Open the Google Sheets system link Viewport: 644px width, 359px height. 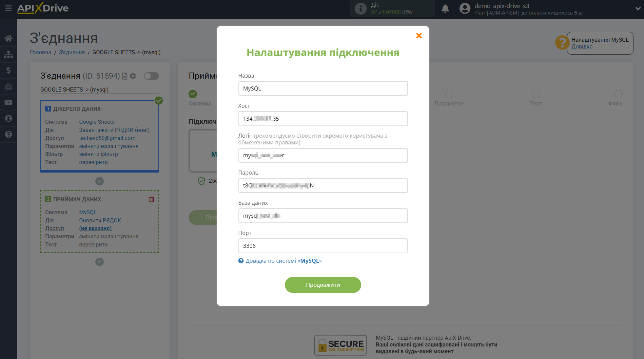[97, 122]
